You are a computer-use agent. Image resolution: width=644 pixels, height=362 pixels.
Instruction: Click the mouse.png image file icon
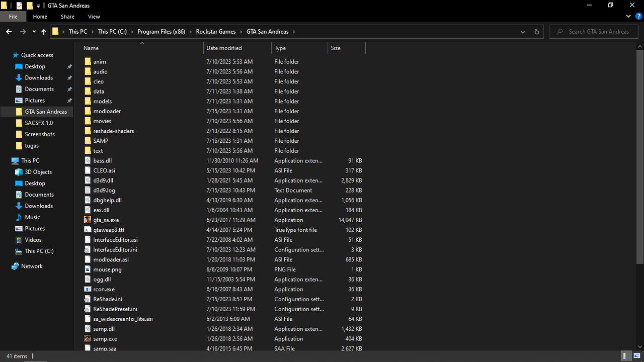[88, 269]
